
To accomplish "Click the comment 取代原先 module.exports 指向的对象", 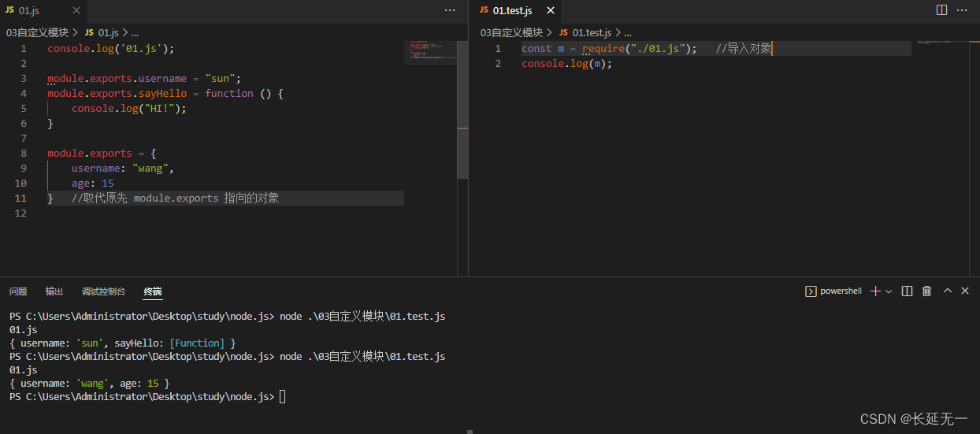I will pyautogui.click(x=175, y=198).
